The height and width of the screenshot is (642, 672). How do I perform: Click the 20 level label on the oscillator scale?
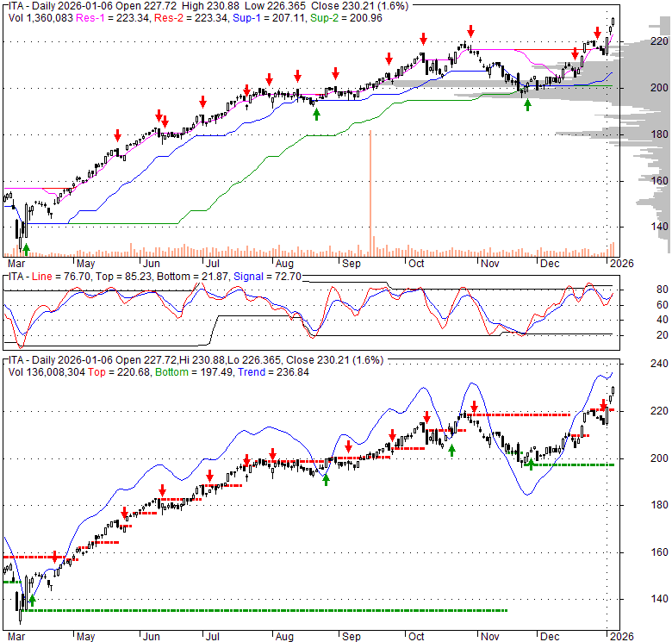point(663,335)
